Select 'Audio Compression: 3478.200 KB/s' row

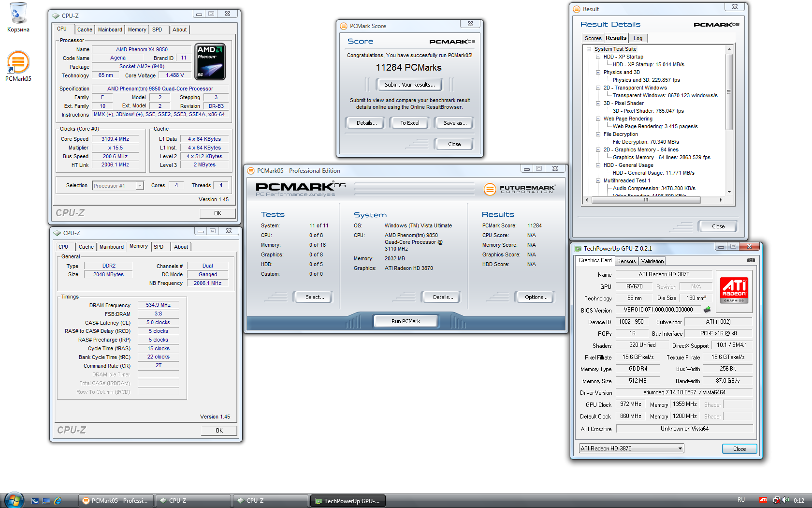(x=654, y=188)
